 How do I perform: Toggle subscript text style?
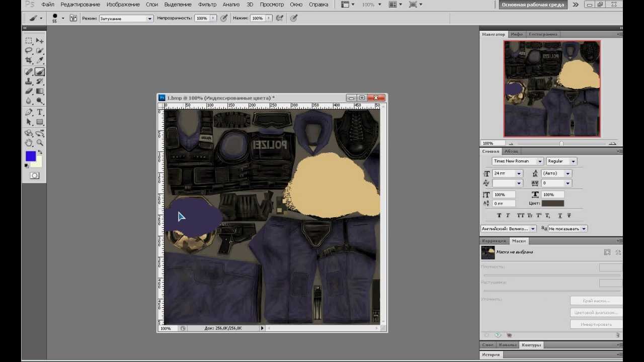[x=548, y=215]
